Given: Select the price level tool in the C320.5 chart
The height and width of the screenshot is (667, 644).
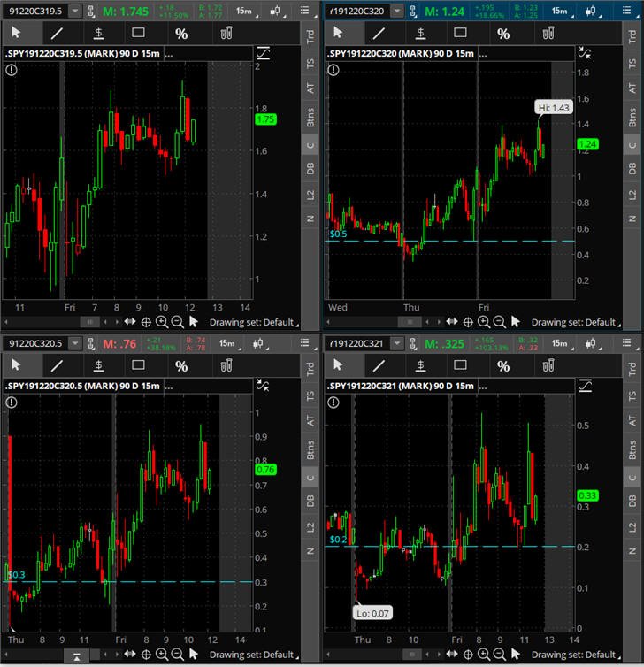Looking at the screenshot, I should click(x=99, y=365).
